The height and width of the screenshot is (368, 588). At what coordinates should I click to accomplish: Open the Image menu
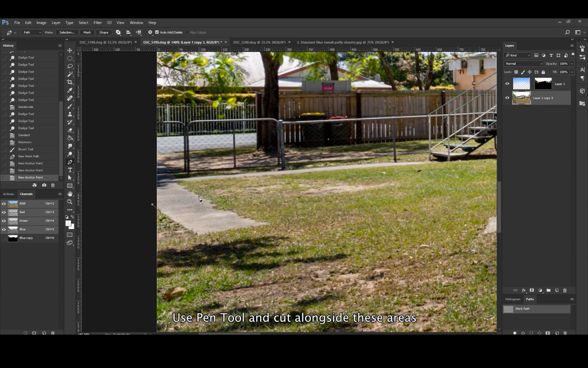tap(41, 23)
